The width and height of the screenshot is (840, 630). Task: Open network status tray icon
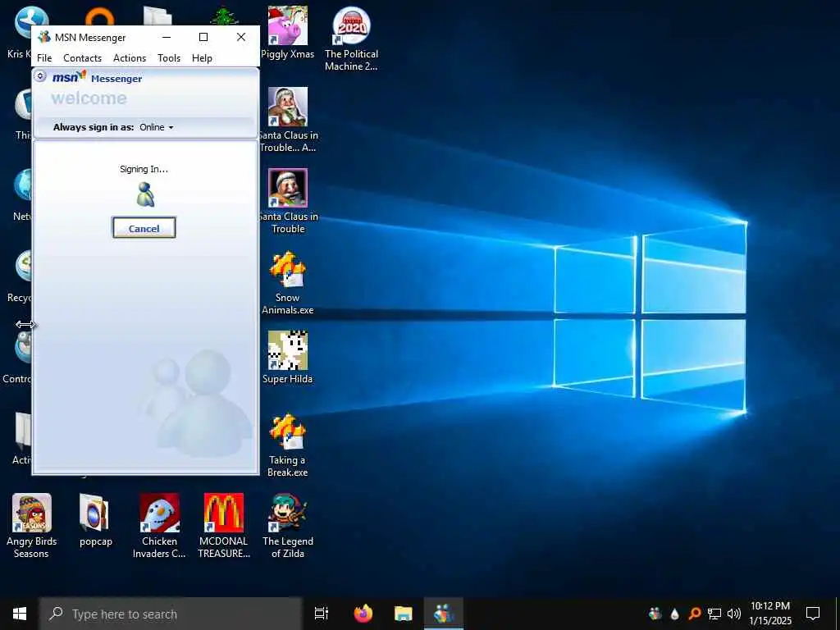[714, 614]
